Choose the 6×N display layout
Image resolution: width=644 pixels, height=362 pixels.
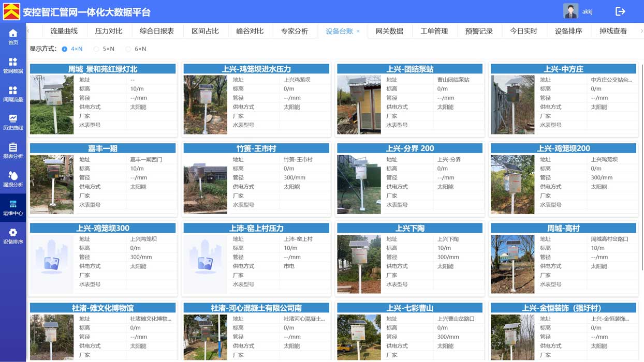tap(128, 49)
